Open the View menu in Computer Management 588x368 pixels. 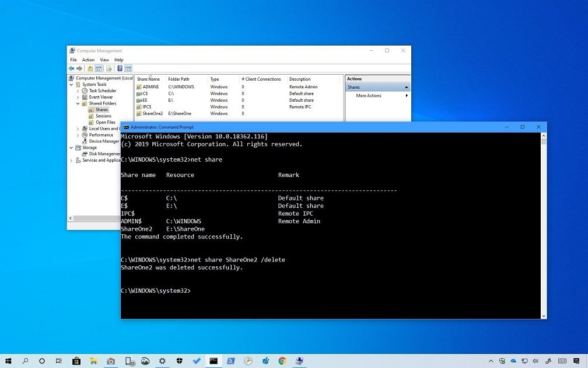(x=104, y=60)
